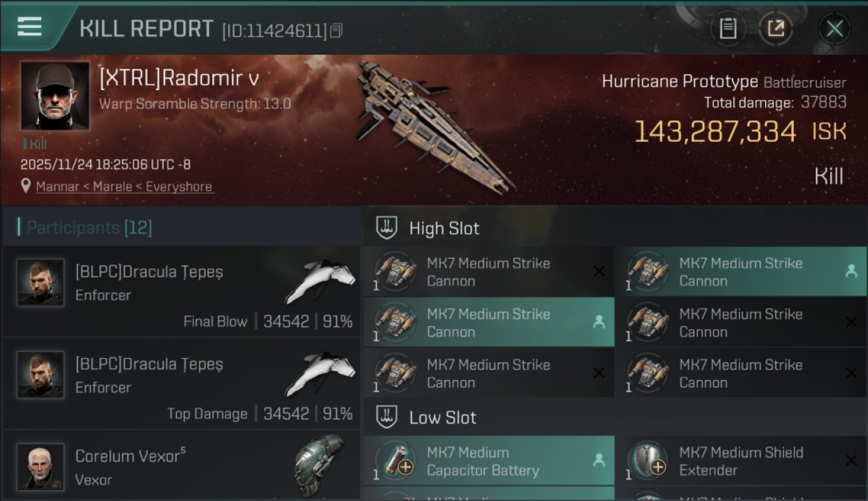Open the hamburger menu icon
868x501 pixels.
[x=29, y=27]
